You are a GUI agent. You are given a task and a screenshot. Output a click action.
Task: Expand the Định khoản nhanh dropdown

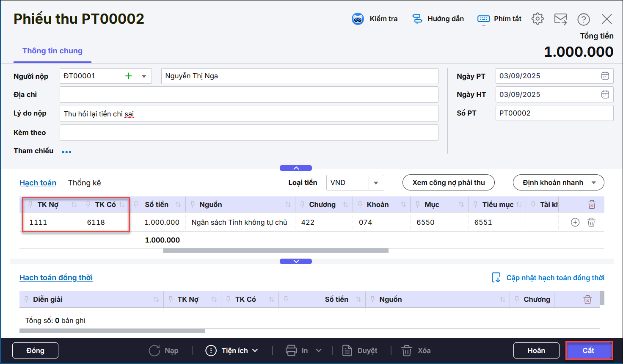pyautogui.click(x=593, y=183)
